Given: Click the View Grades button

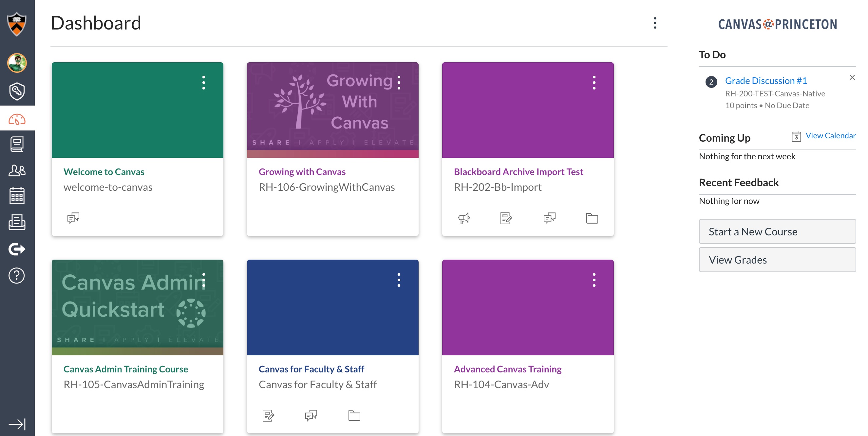Looking at the screenshot, I should coord(777,260).
